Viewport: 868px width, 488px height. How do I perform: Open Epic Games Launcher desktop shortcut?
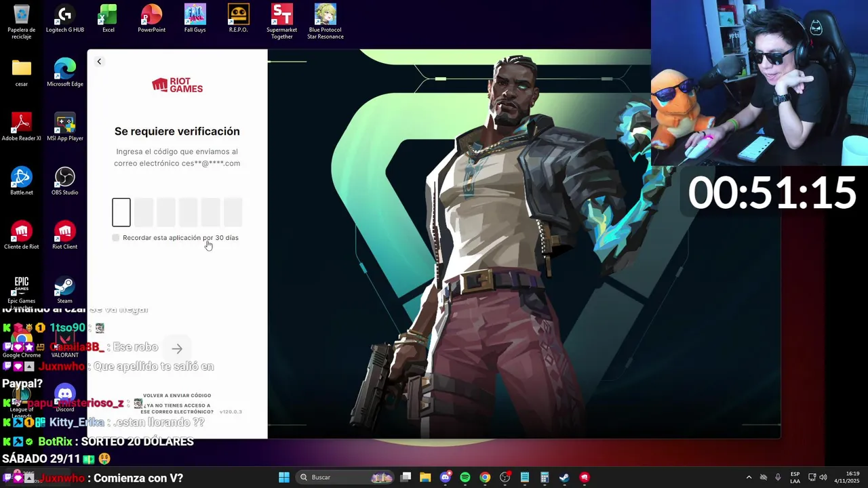22,291
